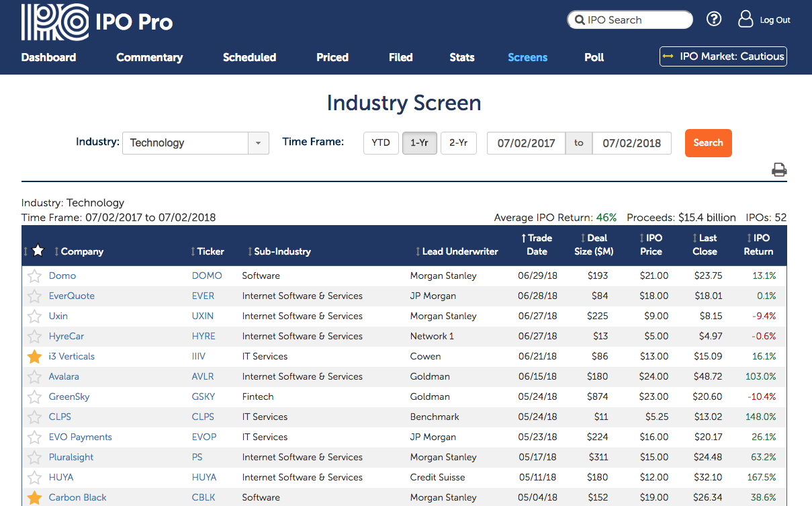
Task: Star EverQuote in the watchlist
Action: 34,296
